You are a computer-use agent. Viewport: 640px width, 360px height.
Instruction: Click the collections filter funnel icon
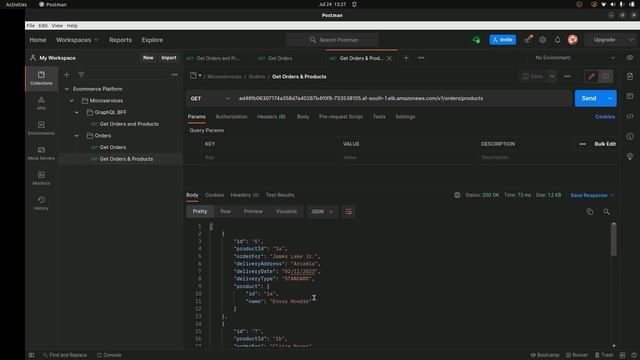(81, 75)
